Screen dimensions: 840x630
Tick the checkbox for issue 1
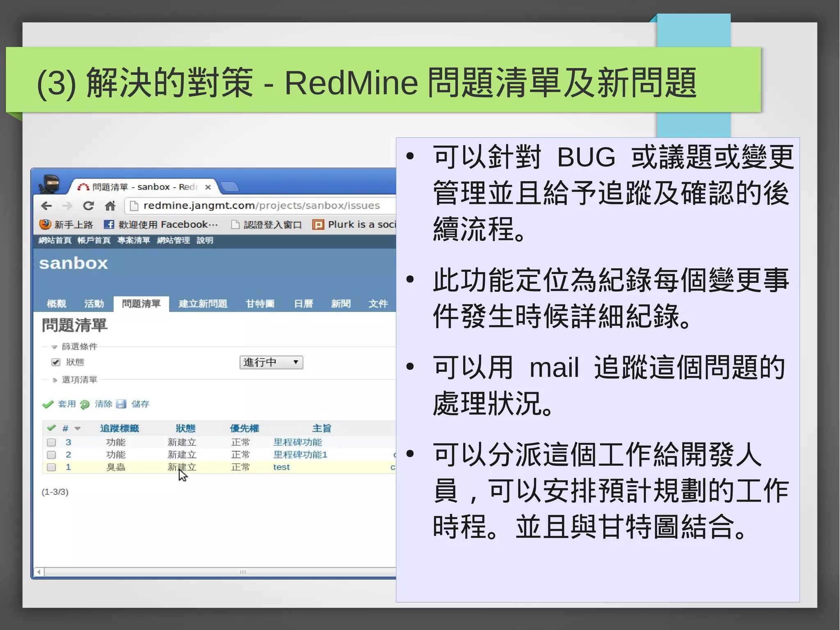pyautogui.click(x=51, y=467)
